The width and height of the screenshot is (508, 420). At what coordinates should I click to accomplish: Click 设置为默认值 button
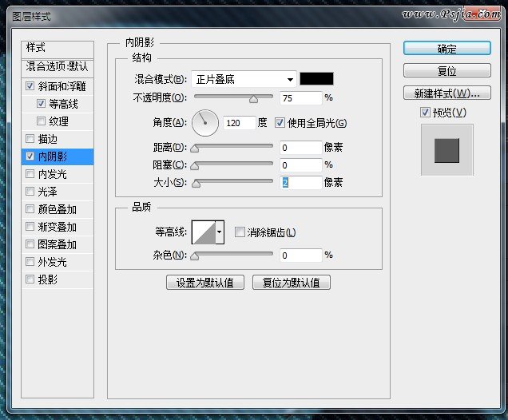(x=205, y=283)
